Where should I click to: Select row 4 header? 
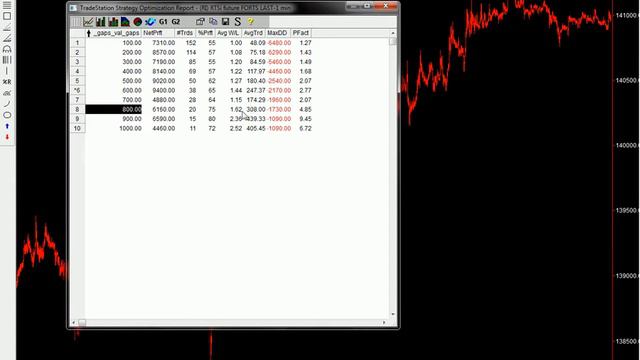coord(77,71)
